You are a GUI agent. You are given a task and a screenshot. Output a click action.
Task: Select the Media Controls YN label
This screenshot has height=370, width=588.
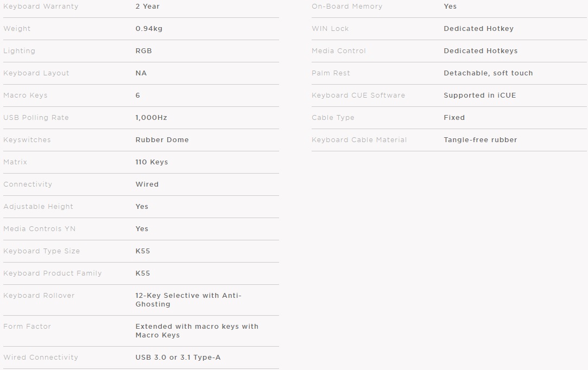point(40,229)
